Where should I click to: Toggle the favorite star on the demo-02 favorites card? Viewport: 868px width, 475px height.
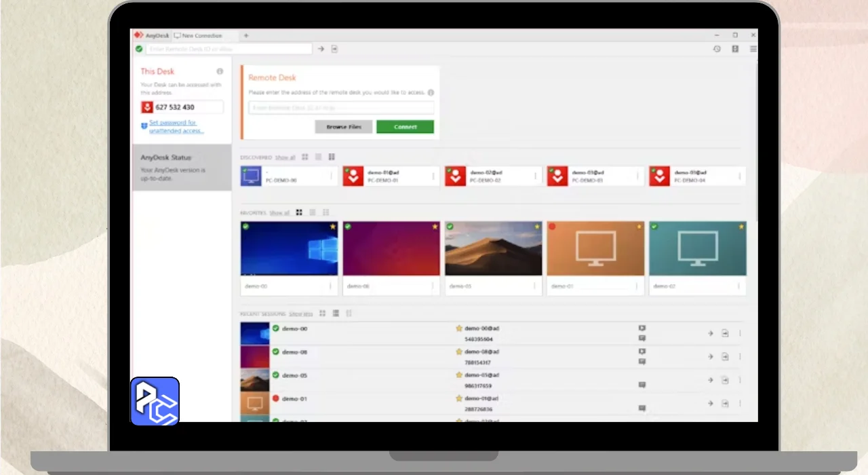741,227
